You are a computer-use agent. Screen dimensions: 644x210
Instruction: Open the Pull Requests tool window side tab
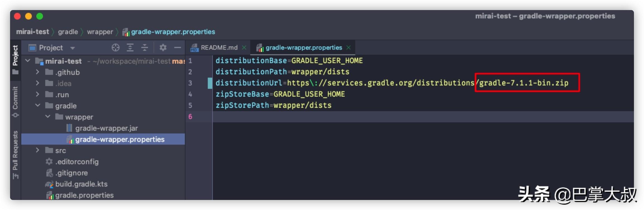click(x=15, y=155)
